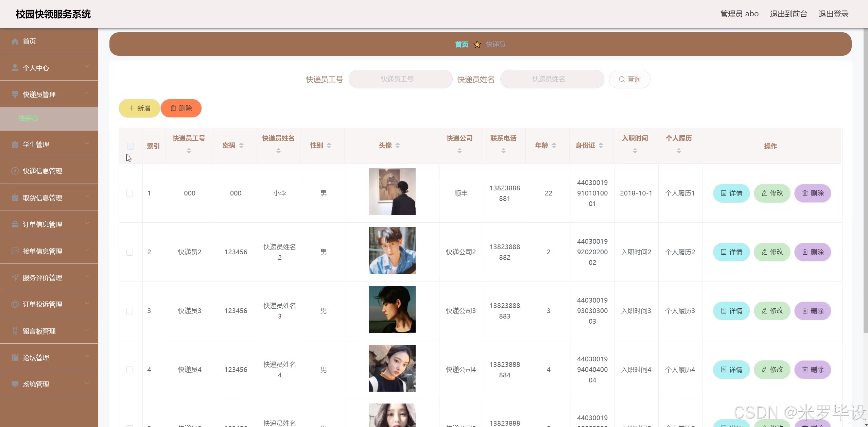868x427 pixels.
Task: Click the yellow 新增 button
Action: pyautogui.click(x=139, y=108)
